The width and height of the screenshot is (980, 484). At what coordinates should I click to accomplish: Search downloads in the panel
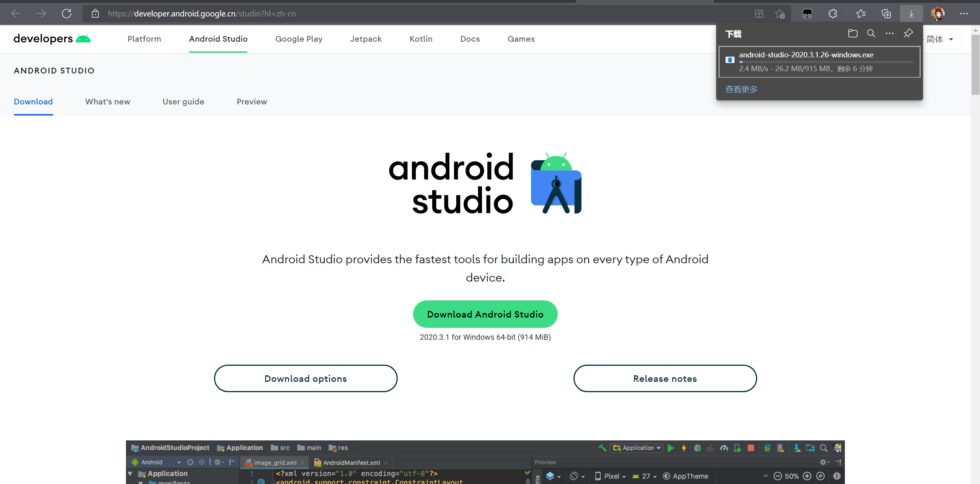(871, 34)
